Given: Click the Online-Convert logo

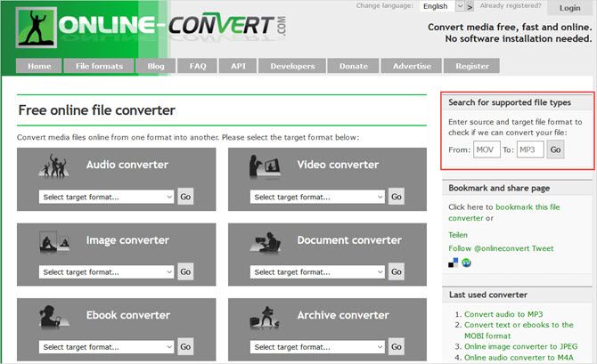Looking at the screenshot, I should [x=151, y=28].
